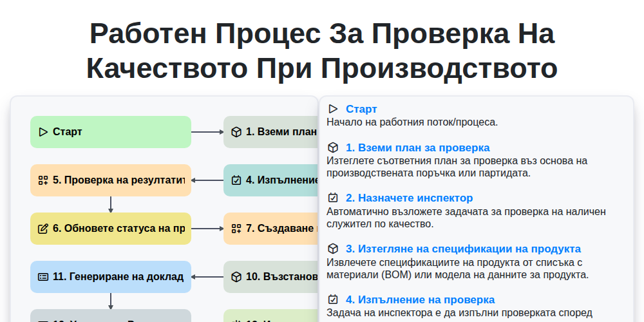This screenshot has height=322, width=644.
Task: Click the page title Работен Процес За Проверка
Action: tap(322, 51)
